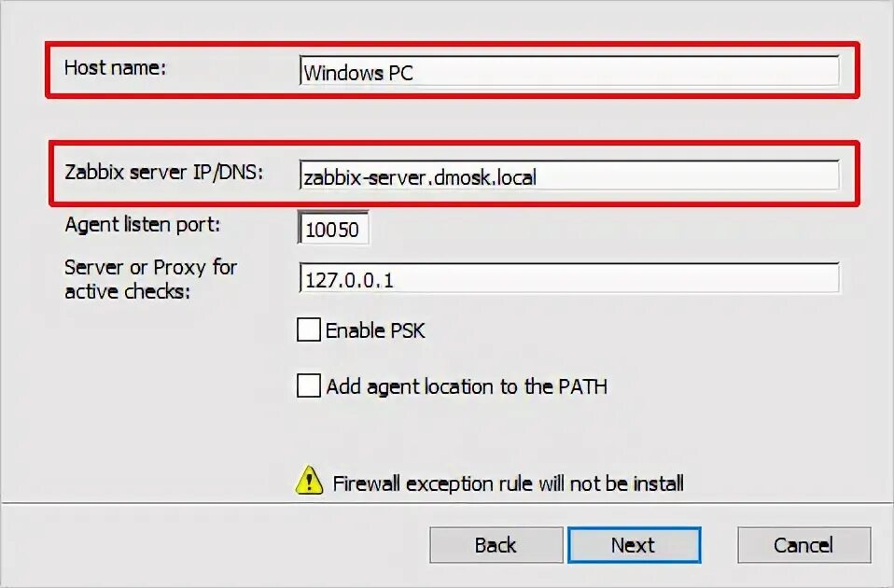This screenshot has width=894, height=588.
Task: Click into the Agent listen port box
Action: [333, 228]
